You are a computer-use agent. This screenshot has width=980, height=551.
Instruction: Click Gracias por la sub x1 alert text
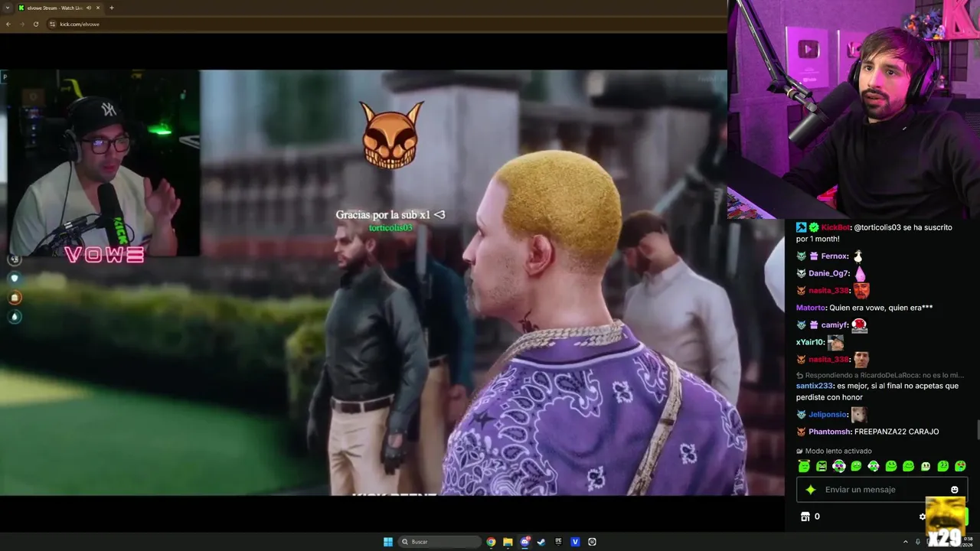point(390,215)
